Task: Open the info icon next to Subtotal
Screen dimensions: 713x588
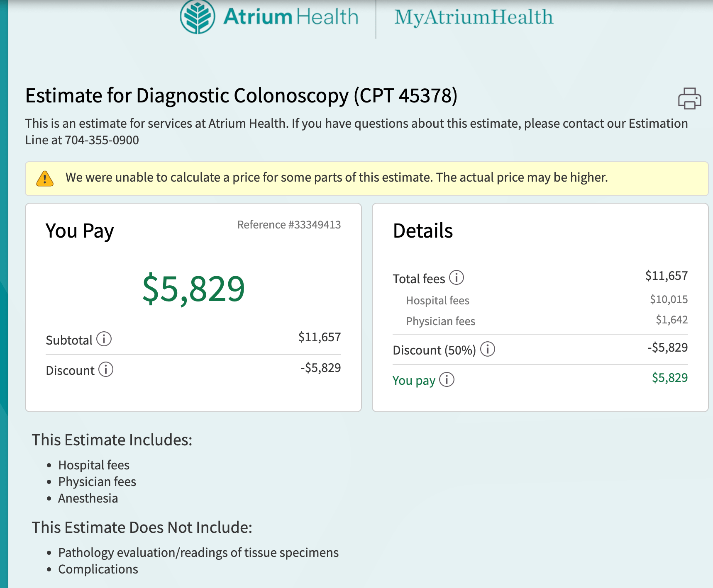Action: coord(104,339)
